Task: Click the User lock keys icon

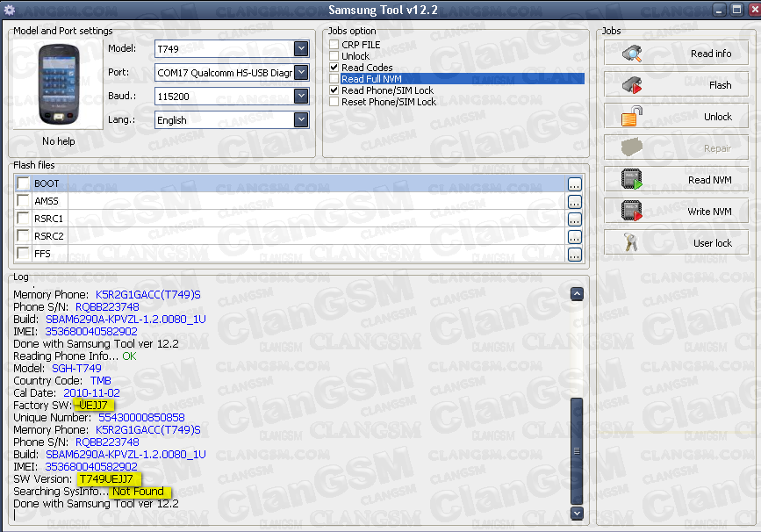Action: click(631, 242)
